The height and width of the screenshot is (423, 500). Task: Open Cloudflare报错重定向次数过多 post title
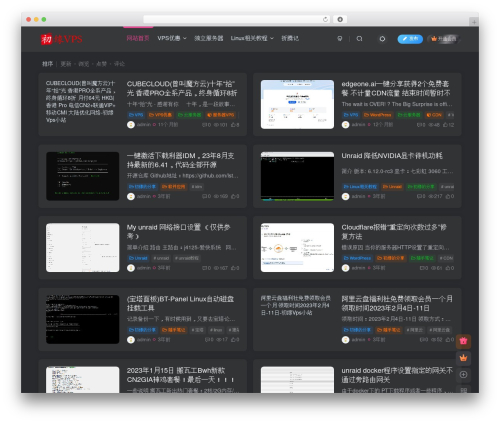click(x=394, y=232)
